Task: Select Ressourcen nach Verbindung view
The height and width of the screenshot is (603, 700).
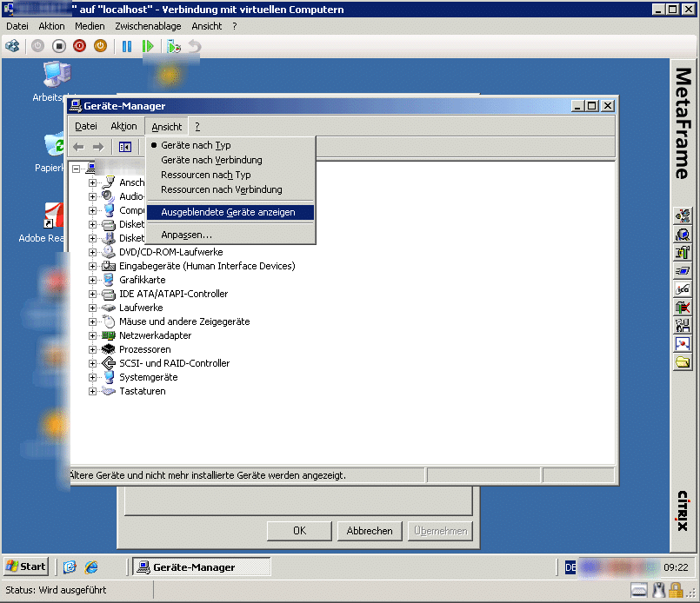Action: pos(230,189)
